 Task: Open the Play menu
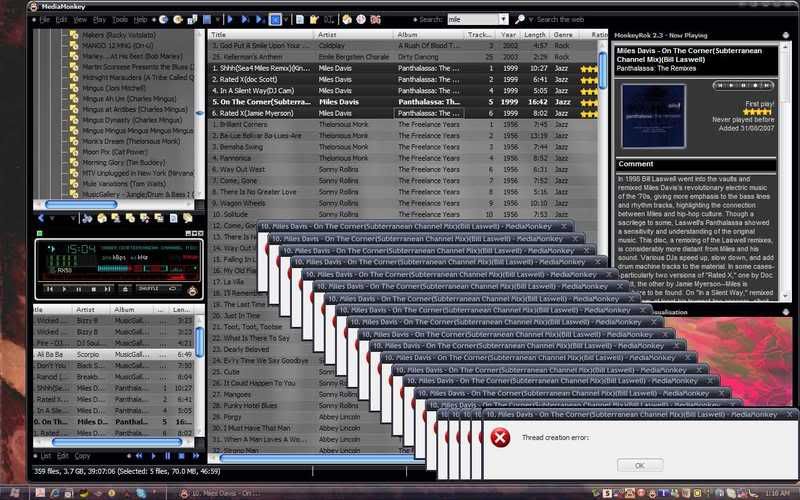(x=99, y=20)
